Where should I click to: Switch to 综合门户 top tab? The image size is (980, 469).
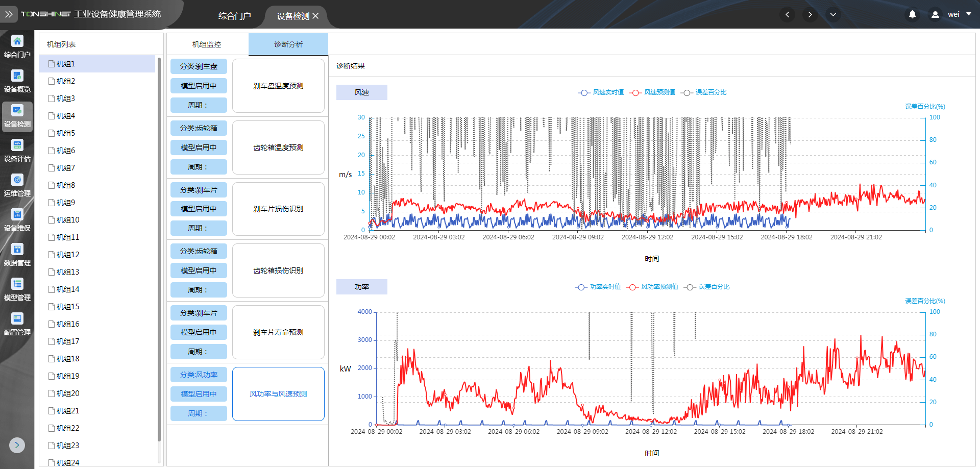pyautogui.click(x=234, y=16)
